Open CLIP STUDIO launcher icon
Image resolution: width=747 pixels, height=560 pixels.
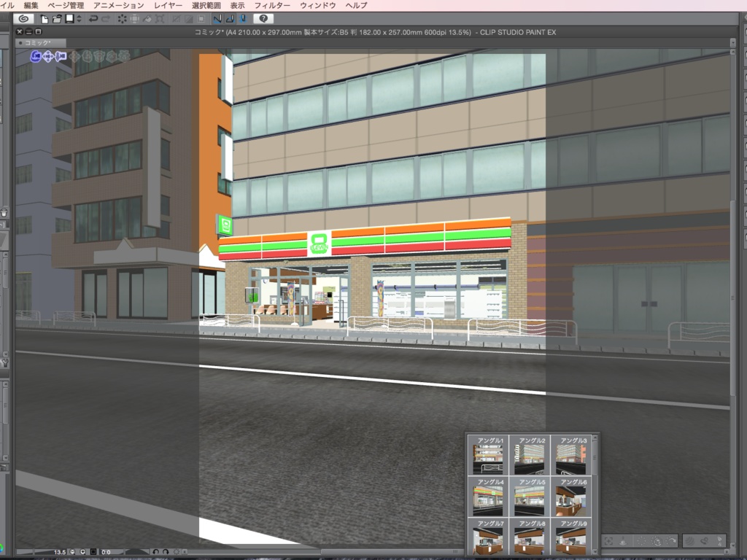tap(23, 18)
